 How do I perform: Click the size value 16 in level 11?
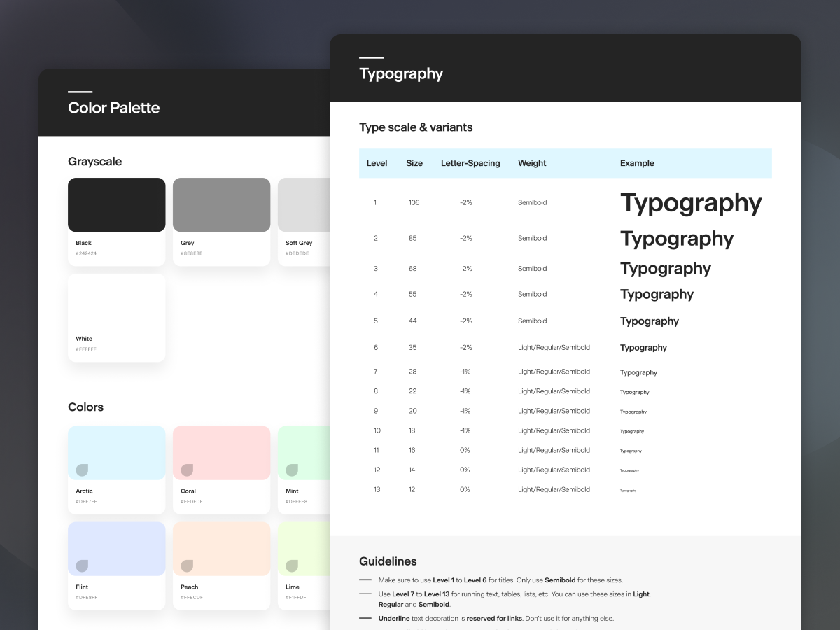413,450
